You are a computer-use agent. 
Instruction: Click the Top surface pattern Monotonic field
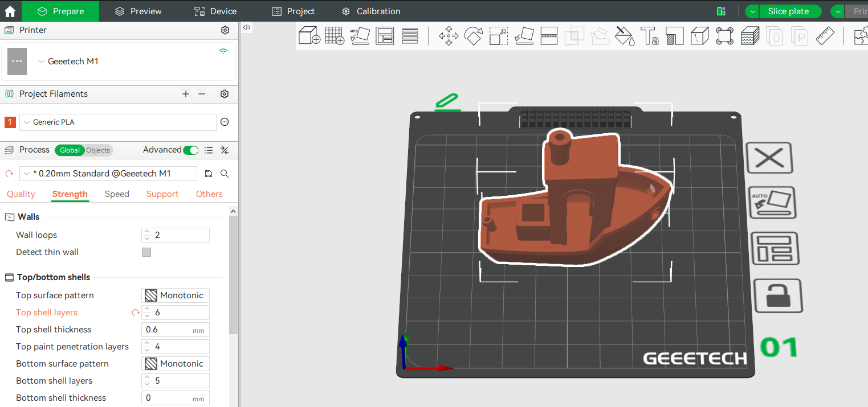[176, 295]
